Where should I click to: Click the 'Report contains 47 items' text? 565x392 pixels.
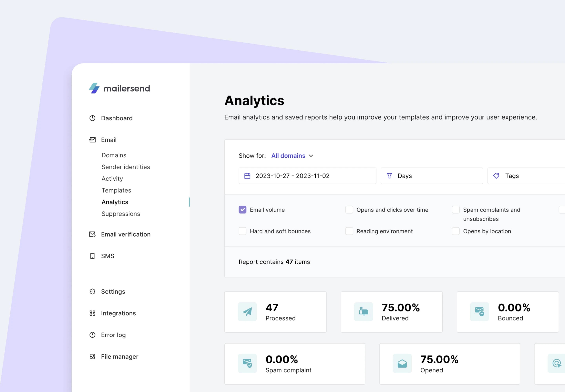(x=274, y=262)
